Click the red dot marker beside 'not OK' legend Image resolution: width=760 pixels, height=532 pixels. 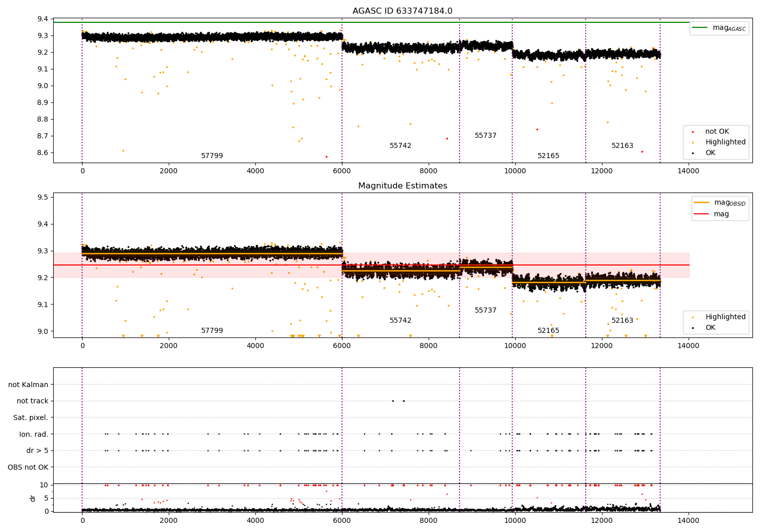pos(693,132)
